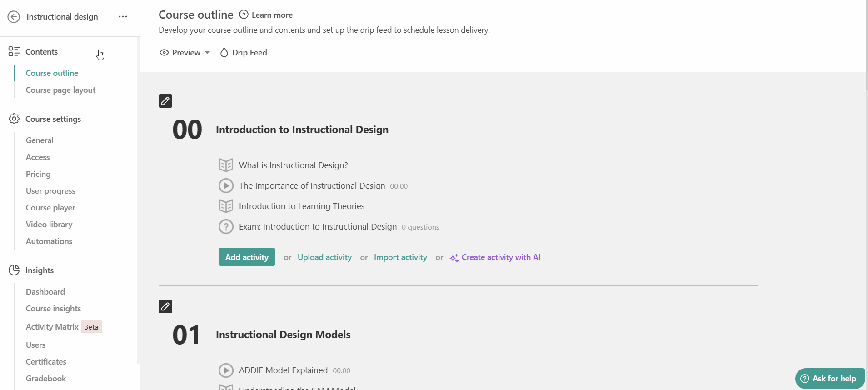Screen dimensions: 868x390
Task: Click the back arrow beside Instructional design
Action: point(14,17)
